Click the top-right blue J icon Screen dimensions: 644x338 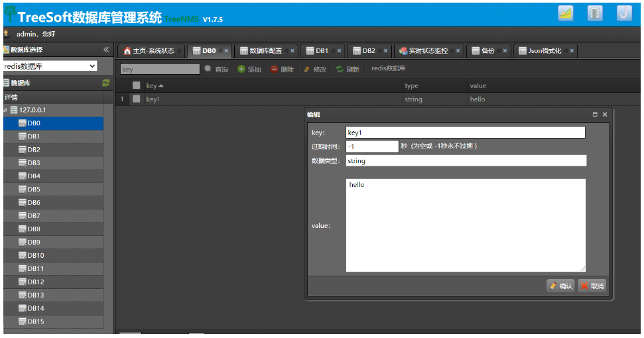(623, 13)
